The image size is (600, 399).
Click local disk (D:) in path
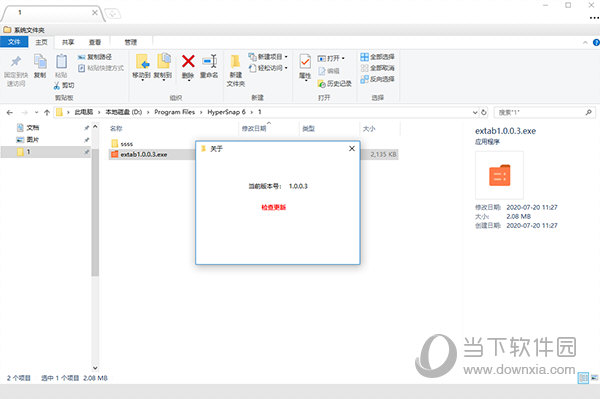(x=124, y=112)
